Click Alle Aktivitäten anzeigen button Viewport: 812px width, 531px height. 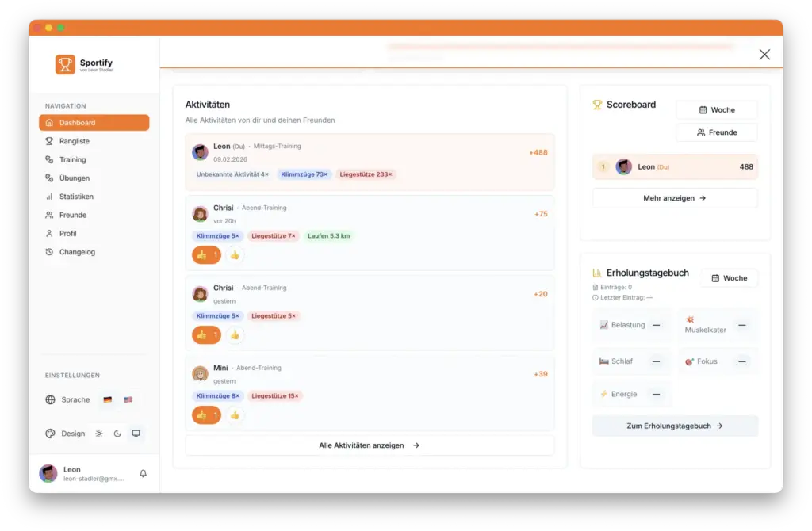tap(370, 445)
